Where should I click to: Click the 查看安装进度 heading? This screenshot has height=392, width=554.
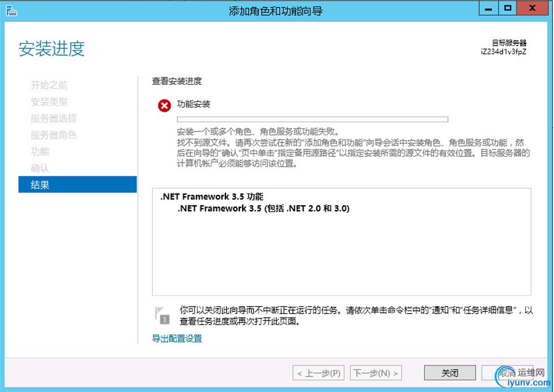click(177, 81)
